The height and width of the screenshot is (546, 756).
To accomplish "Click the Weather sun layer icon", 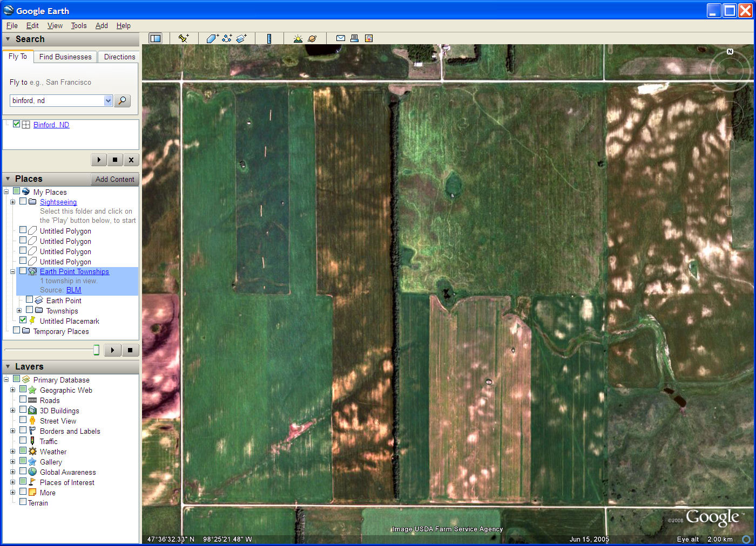I will point(32,452).
